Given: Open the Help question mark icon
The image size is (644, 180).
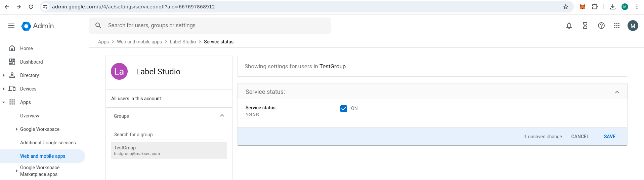Looking at the screenshot, I should 601,26.
